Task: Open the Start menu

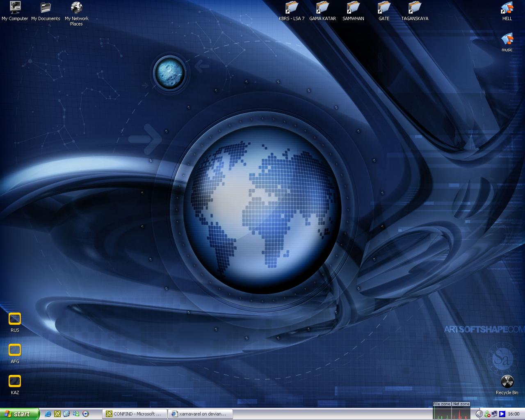Action: [x=20, y=414]
